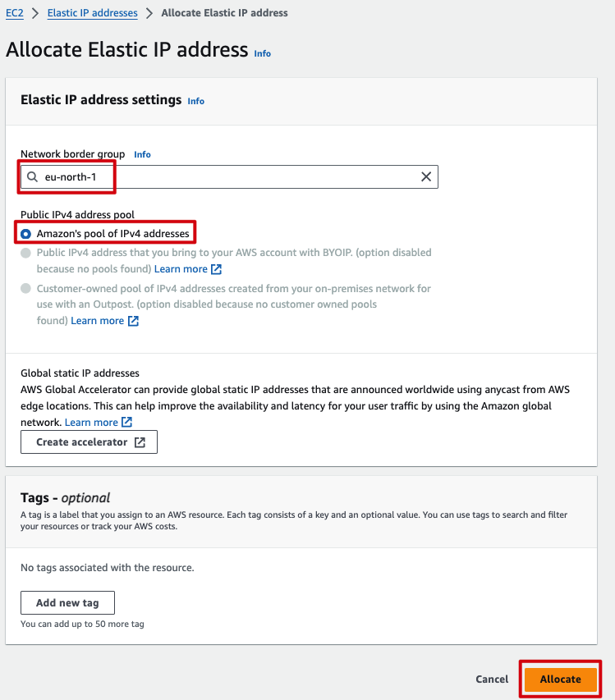
Task: Click the Allocate button
Action: click(560, 679)
